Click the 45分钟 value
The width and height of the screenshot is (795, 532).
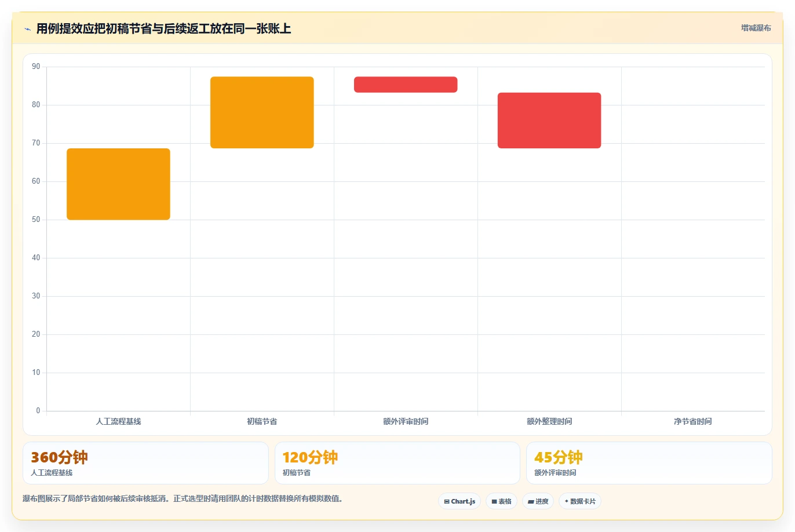pyautogui.click(x=559, y=458)
